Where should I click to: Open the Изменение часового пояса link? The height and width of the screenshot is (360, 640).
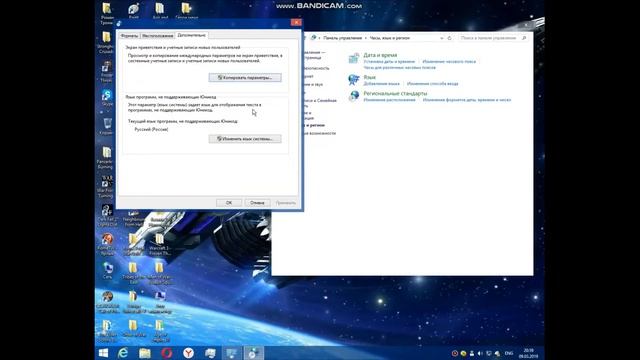point(449,62)
